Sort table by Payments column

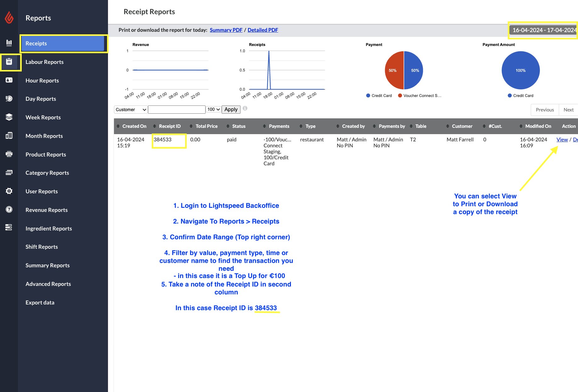click(x=276, y=126)
